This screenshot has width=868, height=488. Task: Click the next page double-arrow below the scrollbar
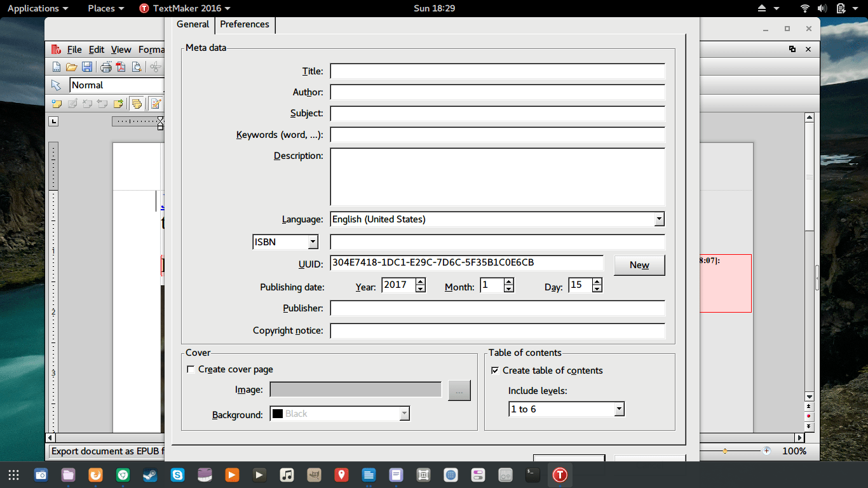coord(809,426)
